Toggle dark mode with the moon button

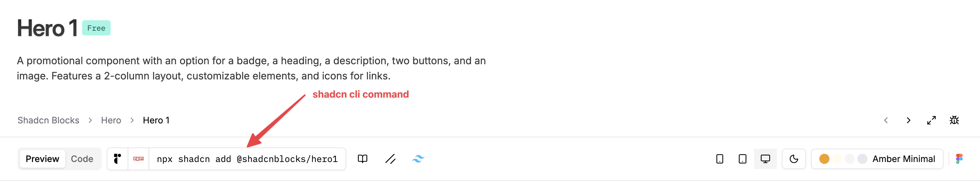[x=794, y=159]
